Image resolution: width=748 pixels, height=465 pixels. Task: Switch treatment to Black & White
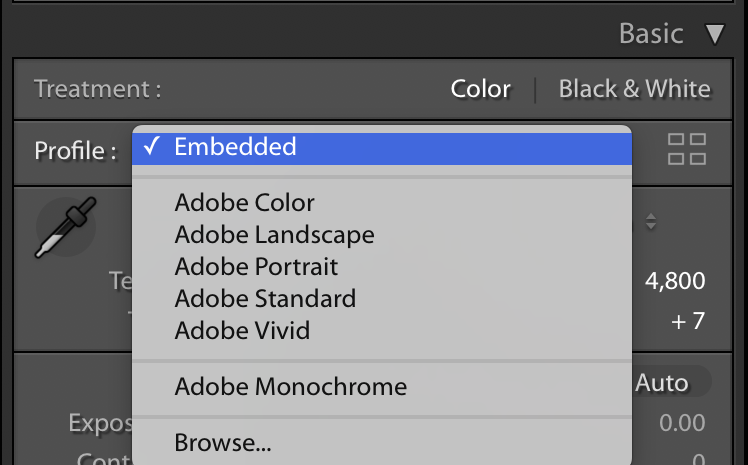(634, 89)
